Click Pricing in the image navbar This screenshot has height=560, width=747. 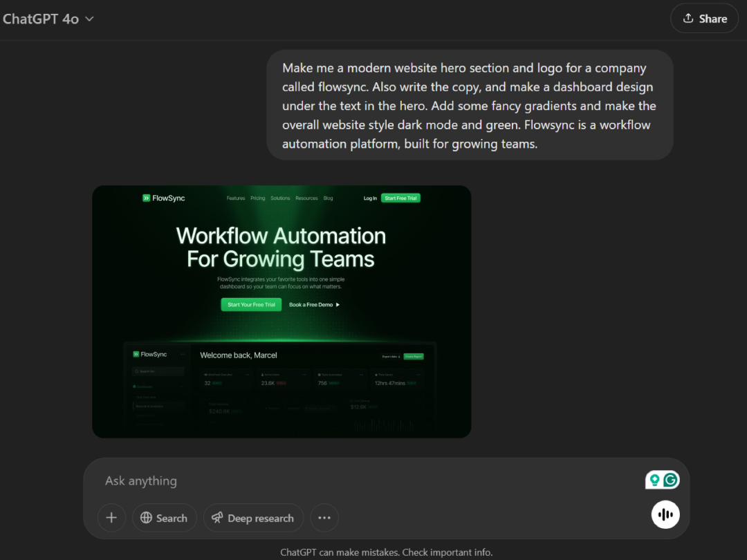pyautogui.click(x=258, y=198)
